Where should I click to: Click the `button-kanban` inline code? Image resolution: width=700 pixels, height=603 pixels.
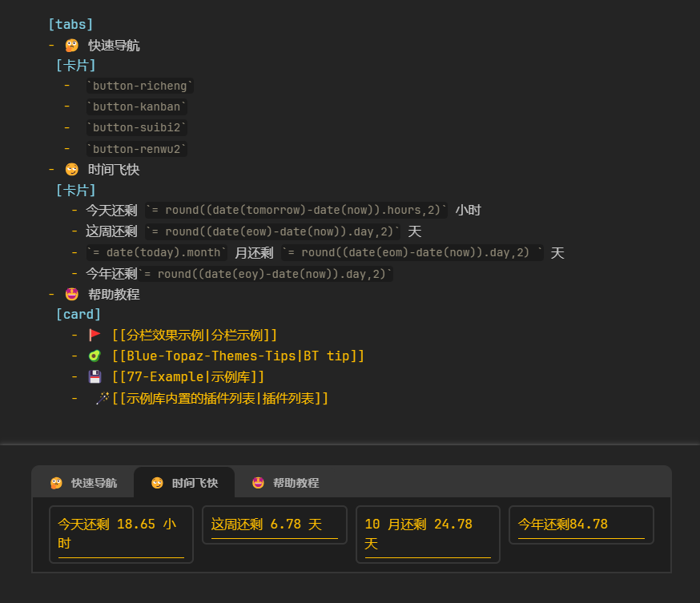click(x=137, y=107)
